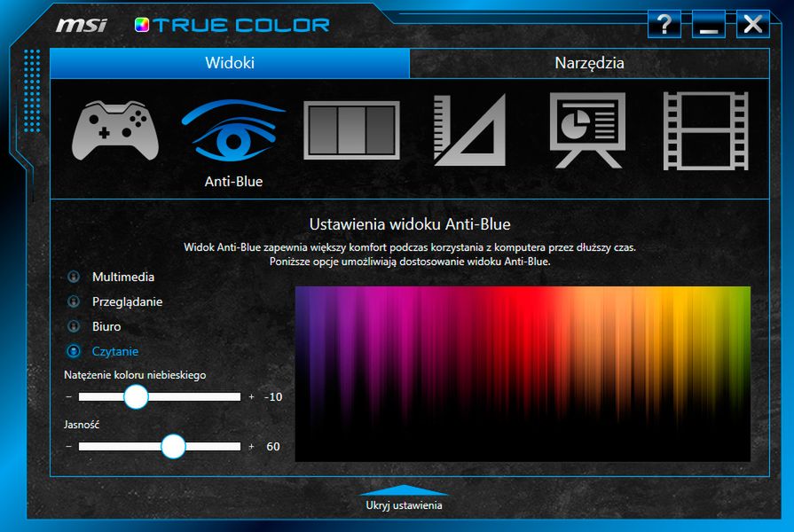Image resolution: width=794 pixels, height=532 pixels.
Task: Minimize the True Color window
Action: pyautogui.click(x=709, y=24)
